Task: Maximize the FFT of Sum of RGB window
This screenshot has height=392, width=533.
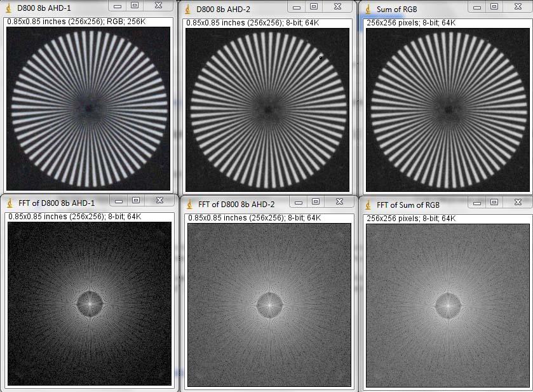Action: point(493,202)
